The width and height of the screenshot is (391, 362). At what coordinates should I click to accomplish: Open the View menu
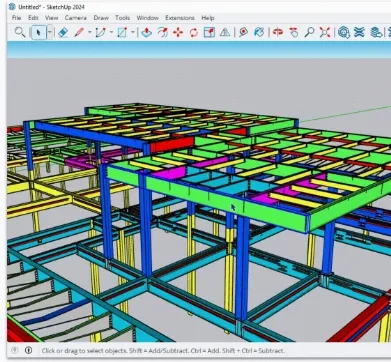pyautogui.click(x=51, y=18)
